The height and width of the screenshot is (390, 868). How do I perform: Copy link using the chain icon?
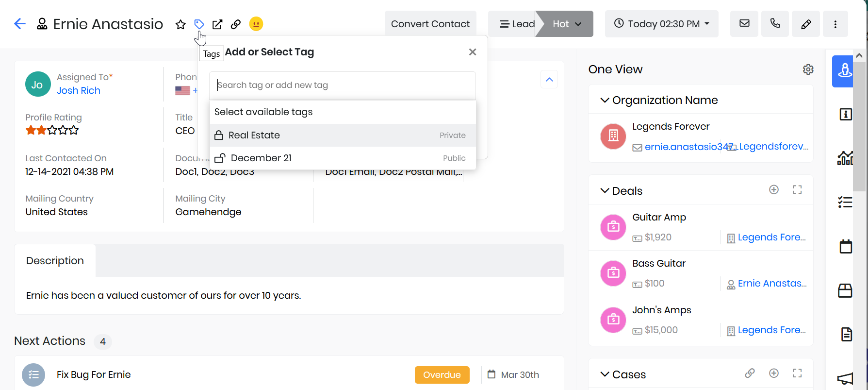pyautogui.click(x=236, y=24)
